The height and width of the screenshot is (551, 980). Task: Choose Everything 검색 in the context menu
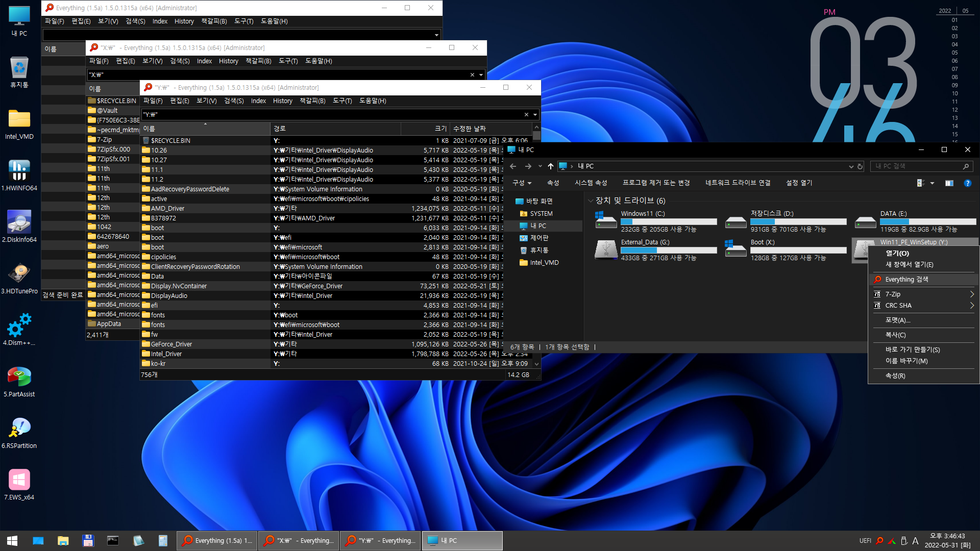tap(924, 280)
